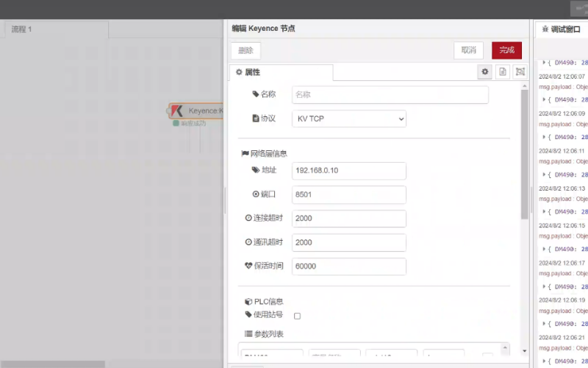Expand first DM490 debug message at 12:06:07
This screenshot has height=368, width=588.
point(545,99)
